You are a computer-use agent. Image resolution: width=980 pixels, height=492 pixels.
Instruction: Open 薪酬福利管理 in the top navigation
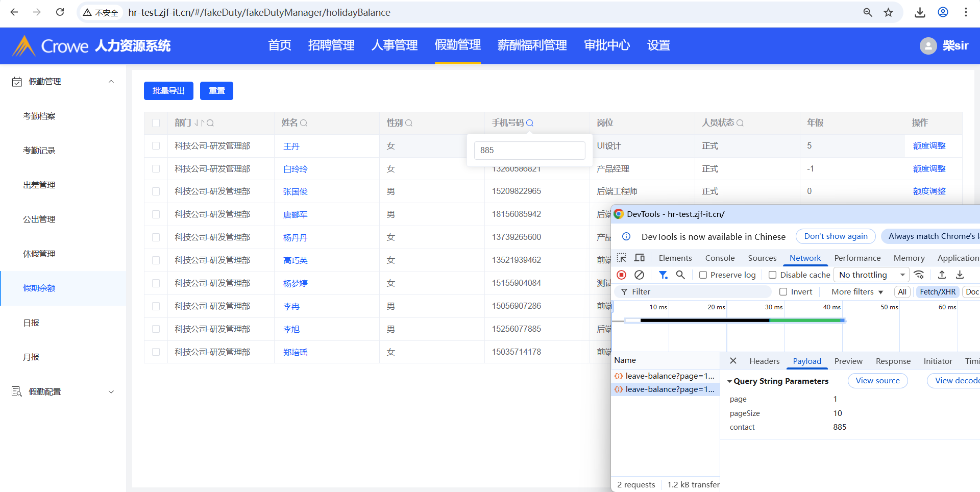(532, 45)
